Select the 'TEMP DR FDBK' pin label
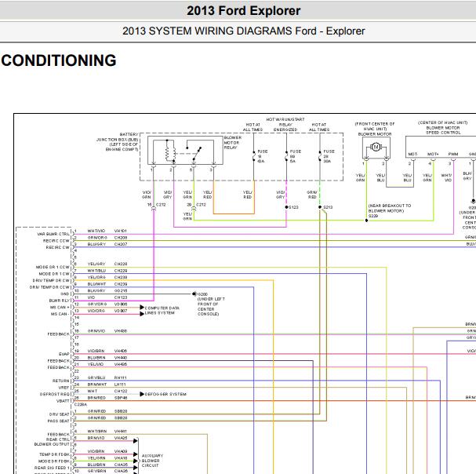Image resolution: width=476 pixels, height=474 pixels. [54, 454]
